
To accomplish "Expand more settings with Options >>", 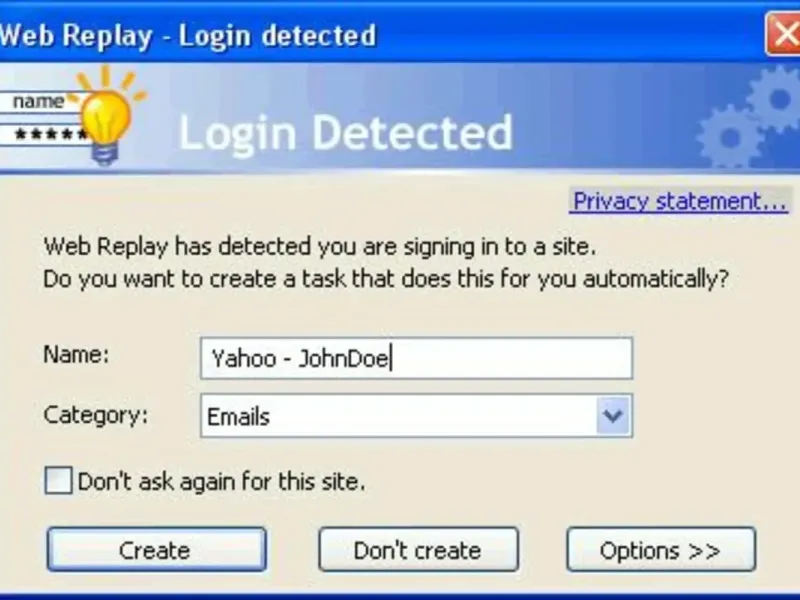I will pos(661,550).
